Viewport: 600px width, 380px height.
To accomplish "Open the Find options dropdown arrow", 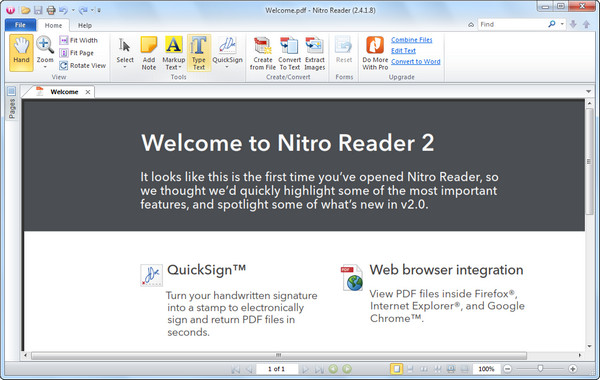I will point(562,24).
